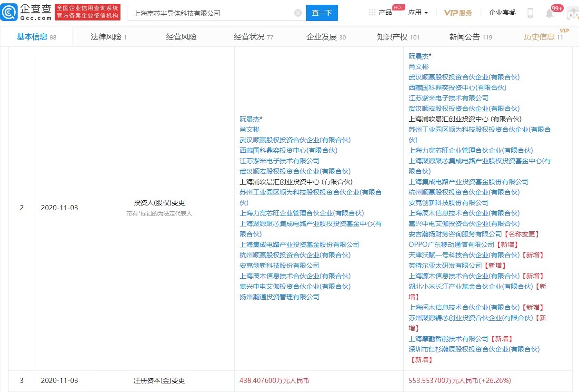Open the 企业套餐 link
Image resolution: width=579 pixels, height=392 pixels.
point(502,12)
